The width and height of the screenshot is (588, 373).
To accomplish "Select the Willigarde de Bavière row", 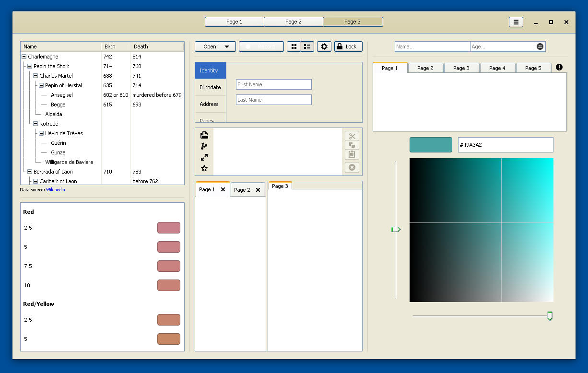I will [x=102, y=162].
